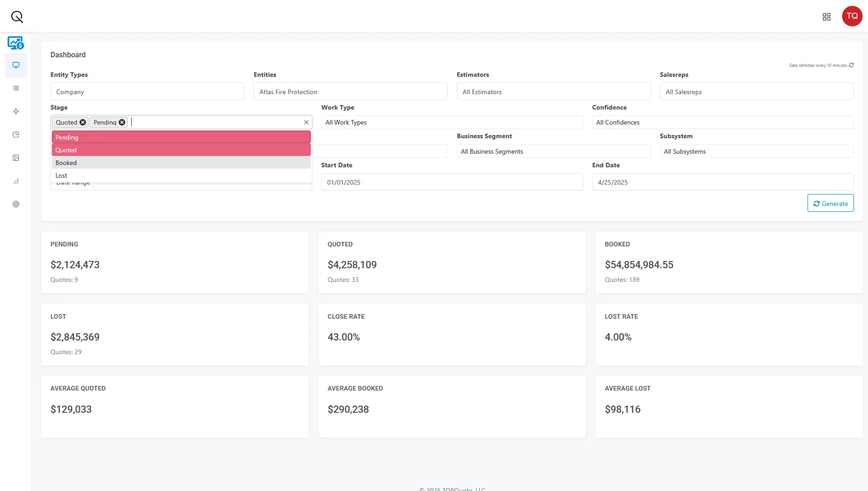Click the Start Date field showing 01/01/2025
This screenshot has width=868, height=491.
452,182
